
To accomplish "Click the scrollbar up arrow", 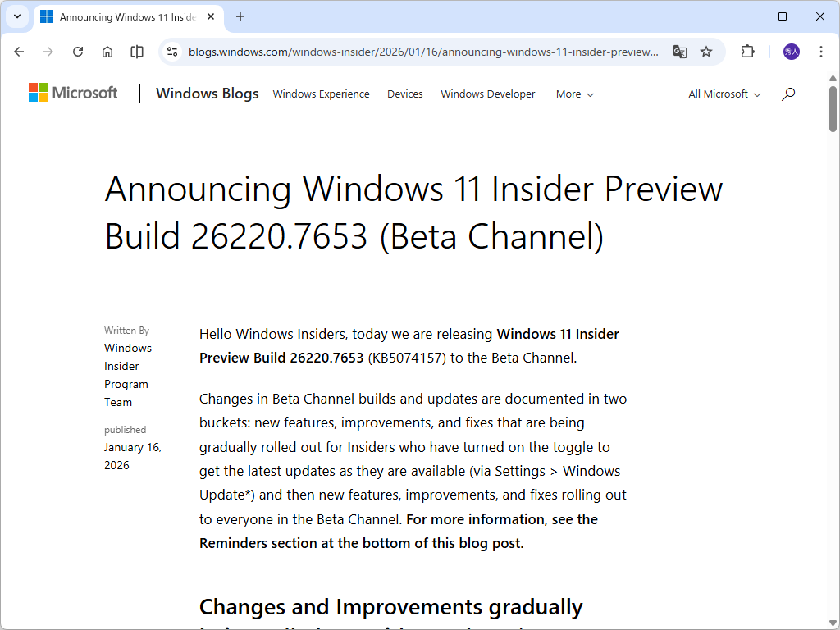I will click(833, 78).
